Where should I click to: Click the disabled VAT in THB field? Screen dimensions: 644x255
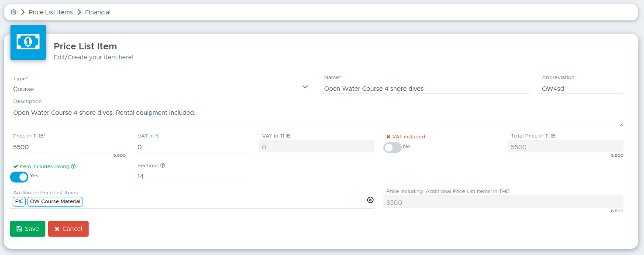(x=317, y=146)
